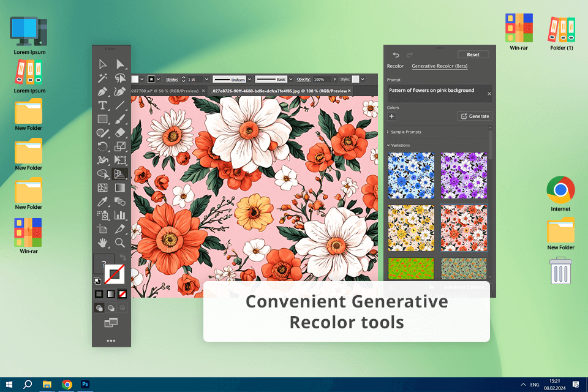The image size is (588, 392).
Task: Select the Perspective Grid tool
Action: coord(120,174)
